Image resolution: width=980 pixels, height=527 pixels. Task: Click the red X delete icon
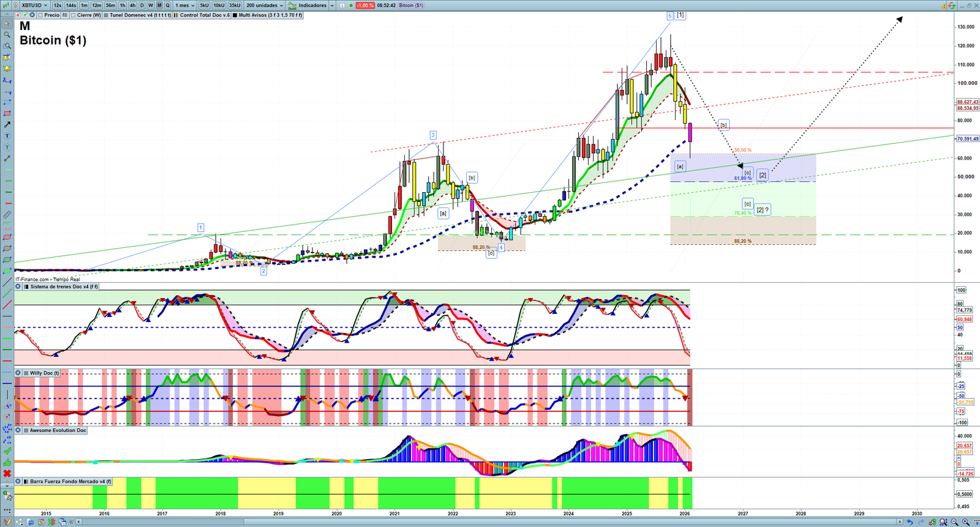pyautogui.click(x=7, y=473)
